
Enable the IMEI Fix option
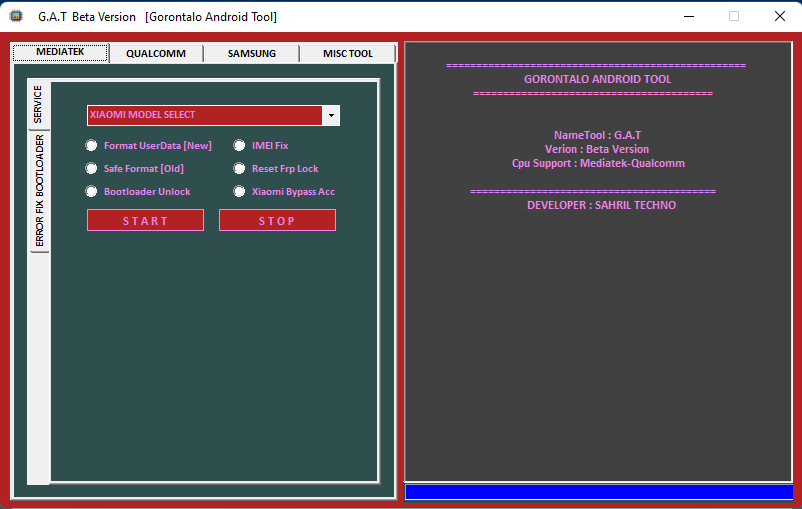click(x=261, y=146)
